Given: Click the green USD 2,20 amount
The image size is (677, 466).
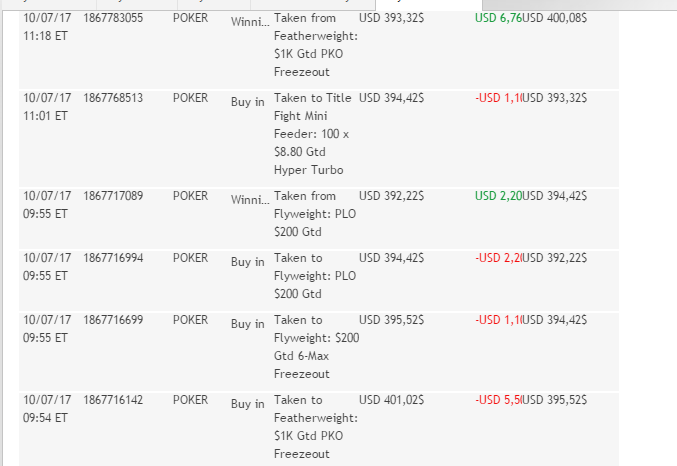Looking at the screenshot, I should pos(498,196).
